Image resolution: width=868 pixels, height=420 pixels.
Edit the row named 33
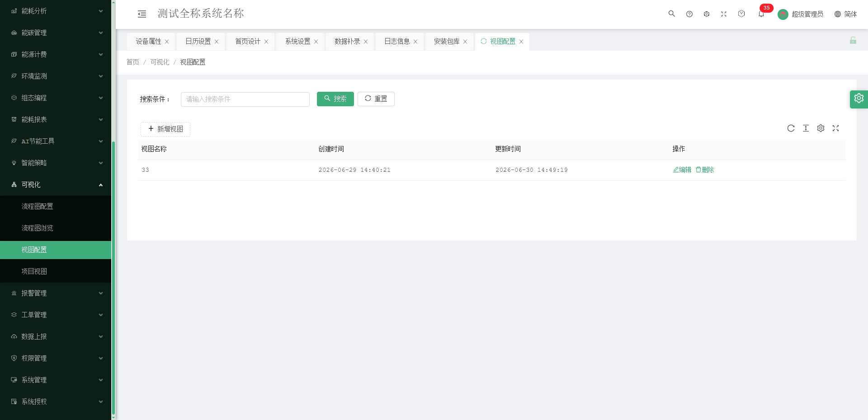pos(682,170)
